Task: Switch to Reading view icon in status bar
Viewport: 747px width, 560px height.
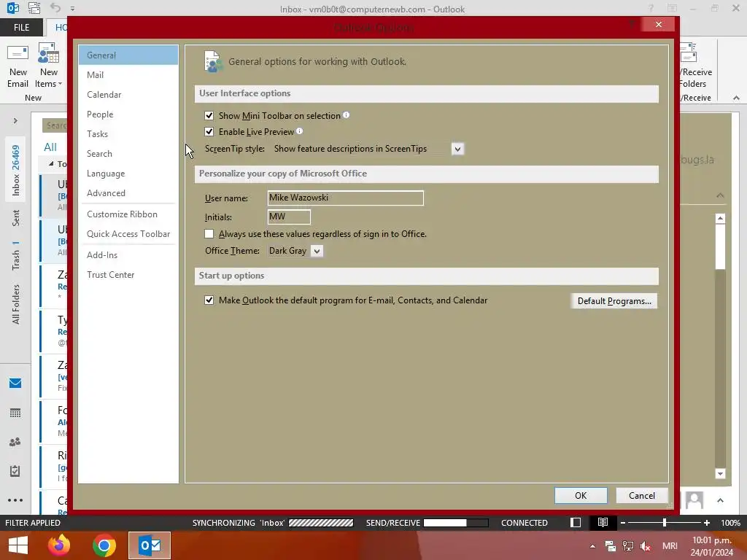Action: pos(603,522)
